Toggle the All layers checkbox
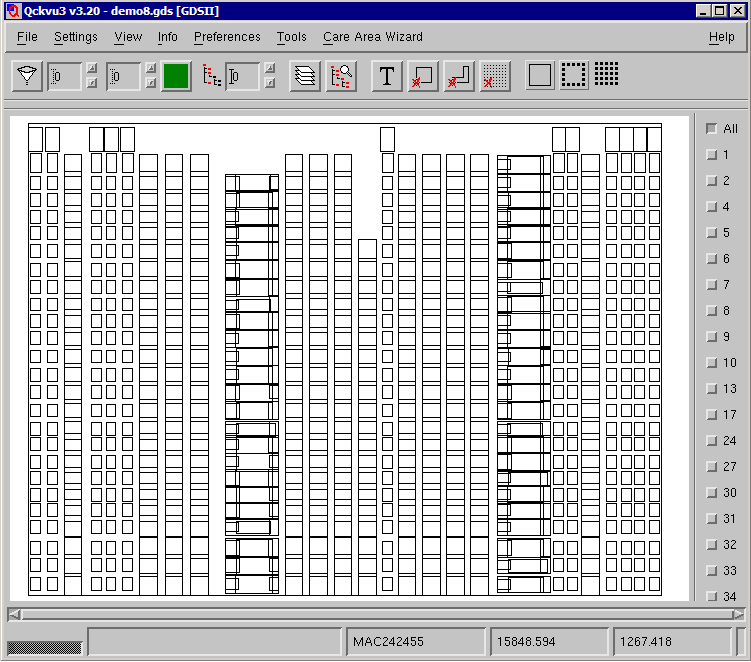751x662 pixels. [711, 128]
